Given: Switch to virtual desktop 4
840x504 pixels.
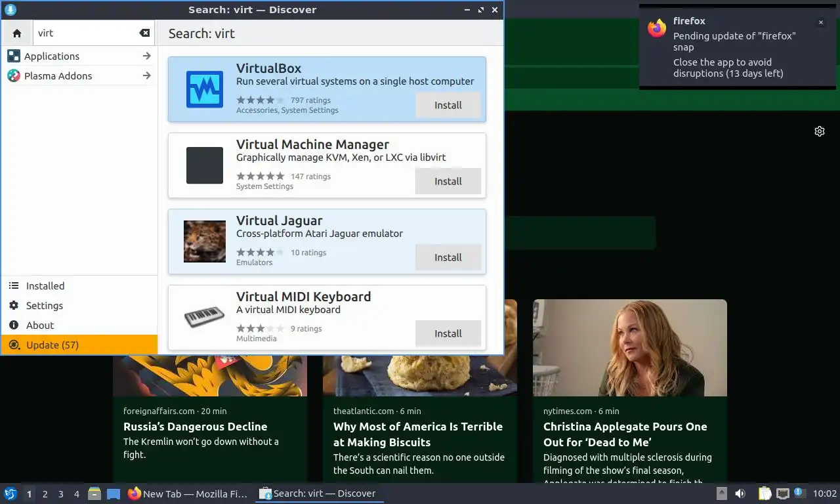Looking at the screenshot, I should [x=76, y=494].
